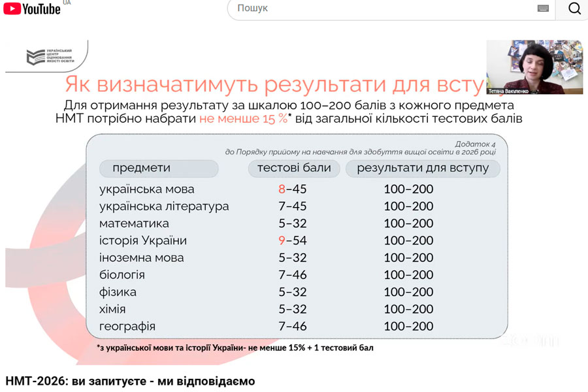Click the 'фізика' row label
This screenshot has width=588, height=392.
(118, 292)
